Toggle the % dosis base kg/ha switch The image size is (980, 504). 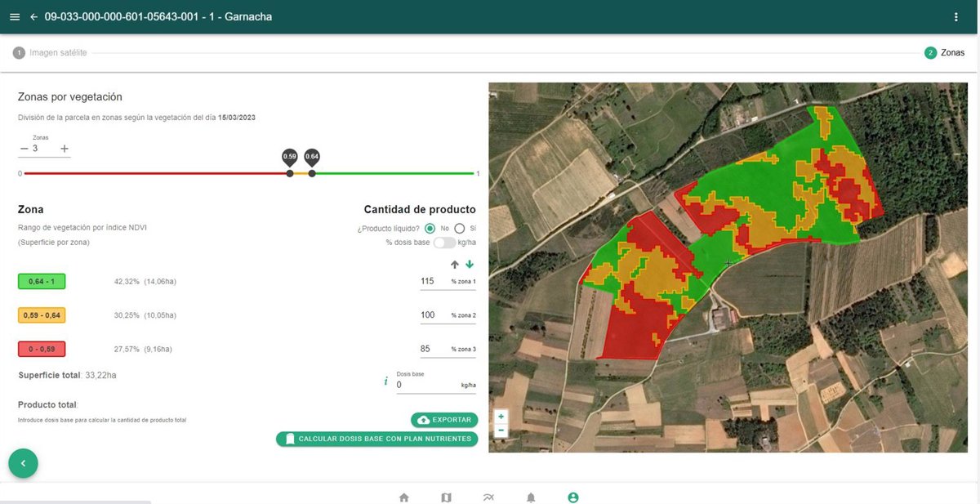443,243
